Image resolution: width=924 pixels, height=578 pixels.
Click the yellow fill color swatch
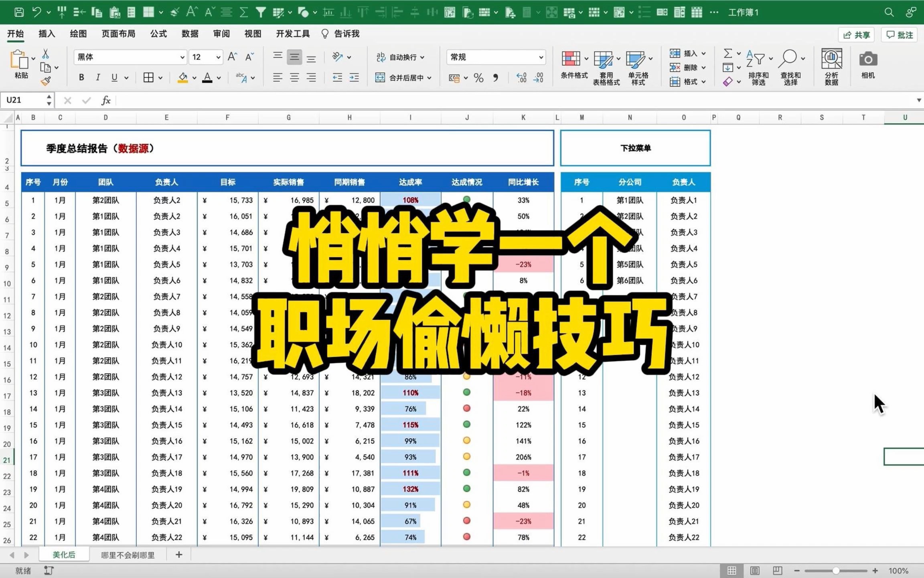click(x=183, y=78)
